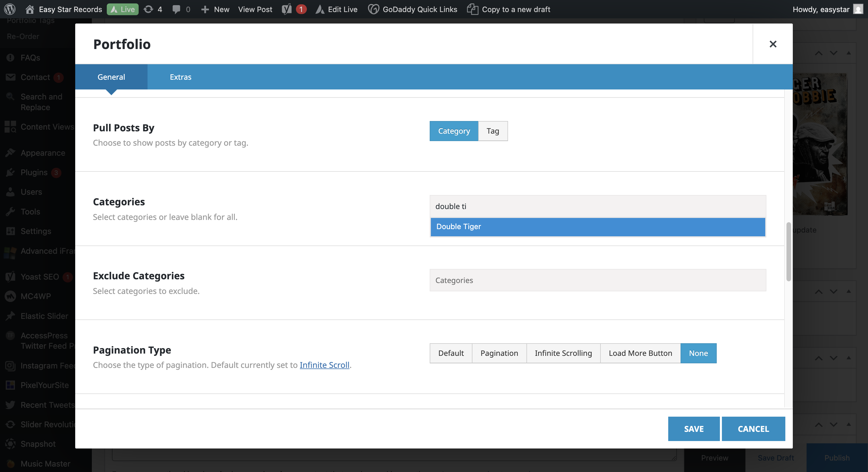Switch to the Extras tab
868x472 pixels.
[180, 77]
